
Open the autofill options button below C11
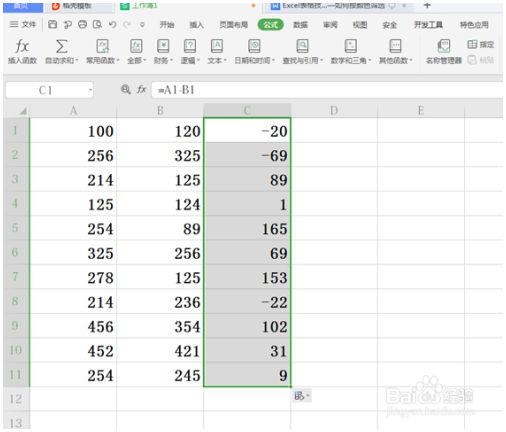[302, 396]
